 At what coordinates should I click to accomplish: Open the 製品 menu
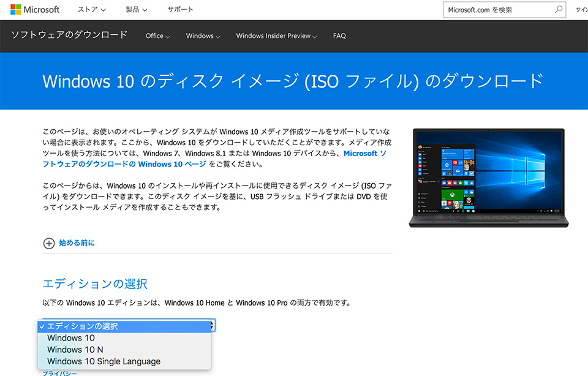(x=135, y=9)
